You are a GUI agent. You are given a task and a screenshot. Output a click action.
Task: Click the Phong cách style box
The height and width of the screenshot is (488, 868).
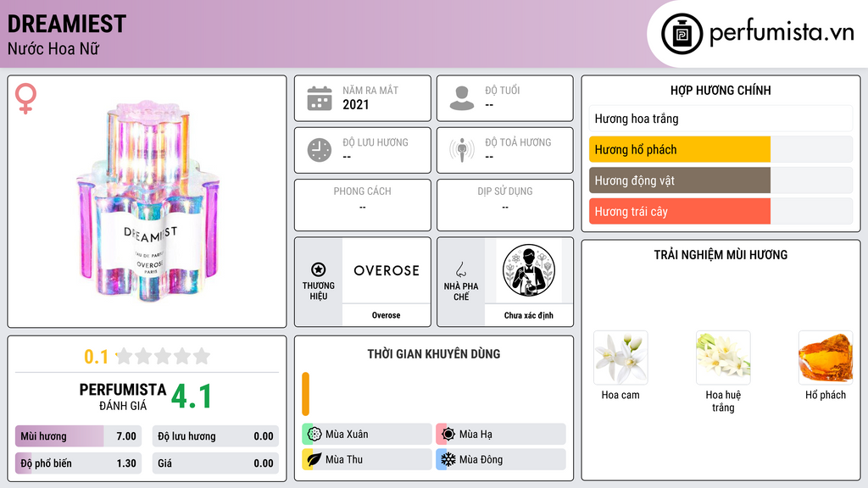tap(363, 205)
